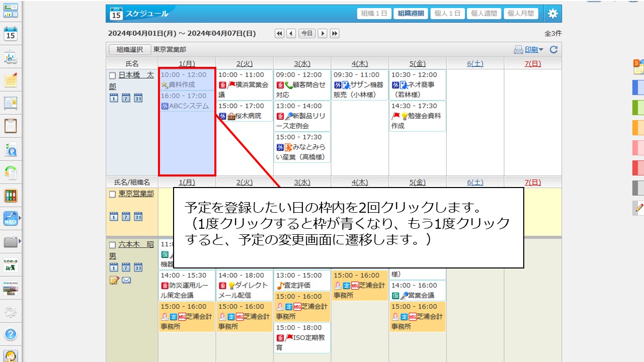The image size is (644, 362).
Task: Switch to 個人月間 view tab
Action: coord(521,14)
